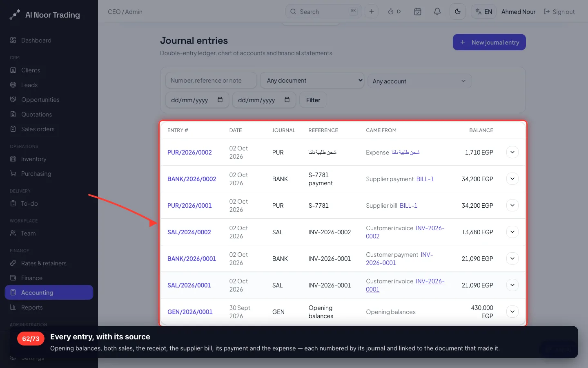The height and width of the screenshot is (368, 588).
Task: Open Leads in sidebar
Action: click(49, 85)
